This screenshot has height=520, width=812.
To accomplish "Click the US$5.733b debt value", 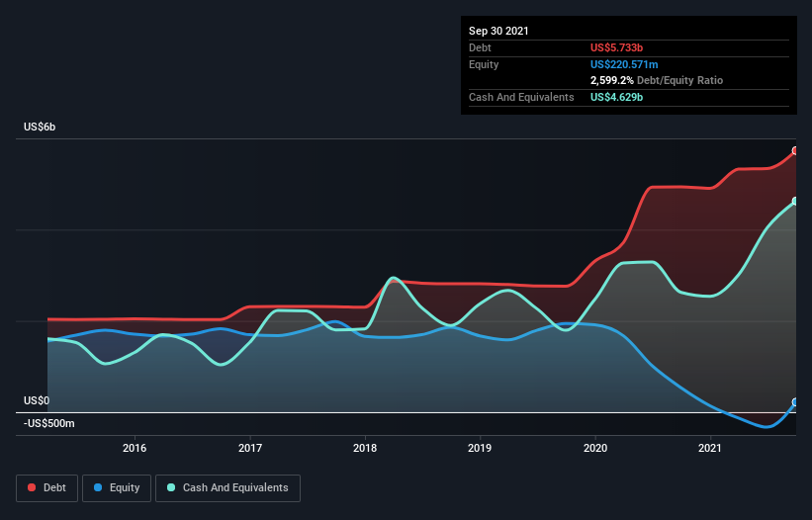I will [x=617, y=47].
